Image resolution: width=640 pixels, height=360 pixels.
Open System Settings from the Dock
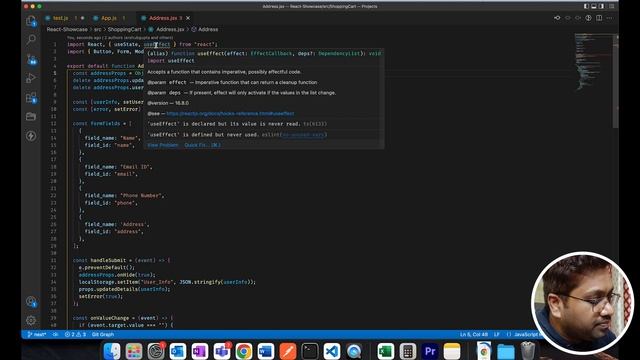(x=156, y=351)
